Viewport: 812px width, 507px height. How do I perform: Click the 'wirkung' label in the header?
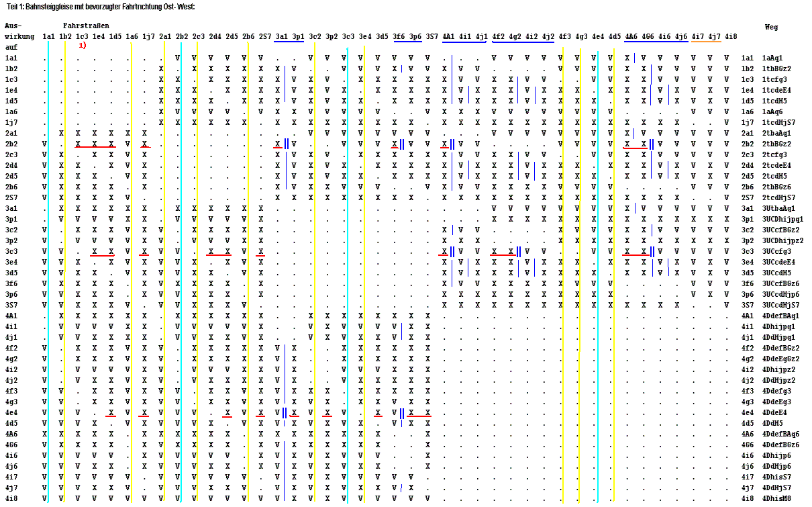(19, 36)
